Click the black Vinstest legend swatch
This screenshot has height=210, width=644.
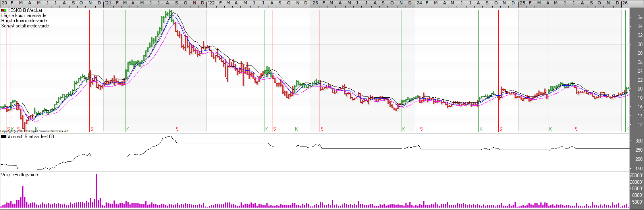4,137
